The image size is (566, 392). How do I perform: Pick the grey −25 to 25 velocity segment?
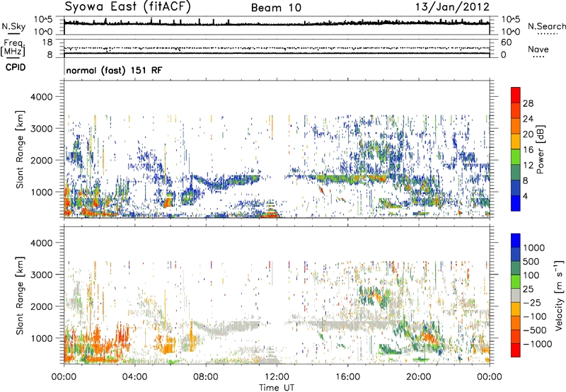tap(516, 295)
